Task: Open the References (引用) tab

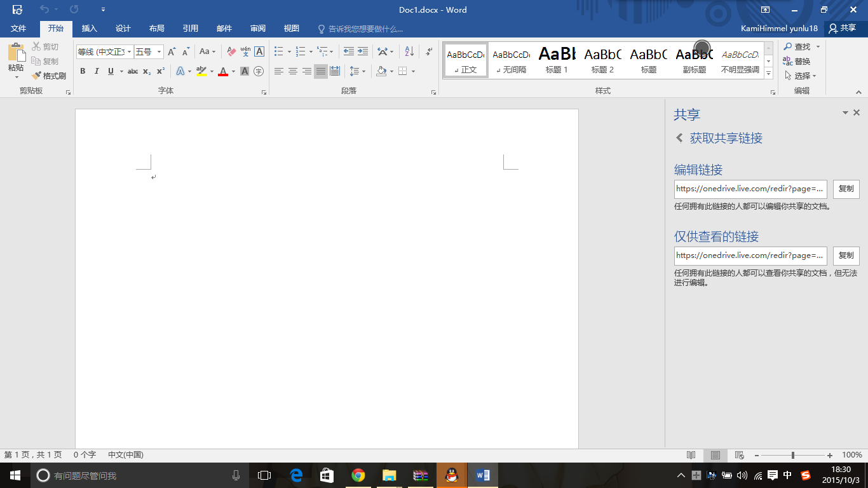Action: point(190,29)
